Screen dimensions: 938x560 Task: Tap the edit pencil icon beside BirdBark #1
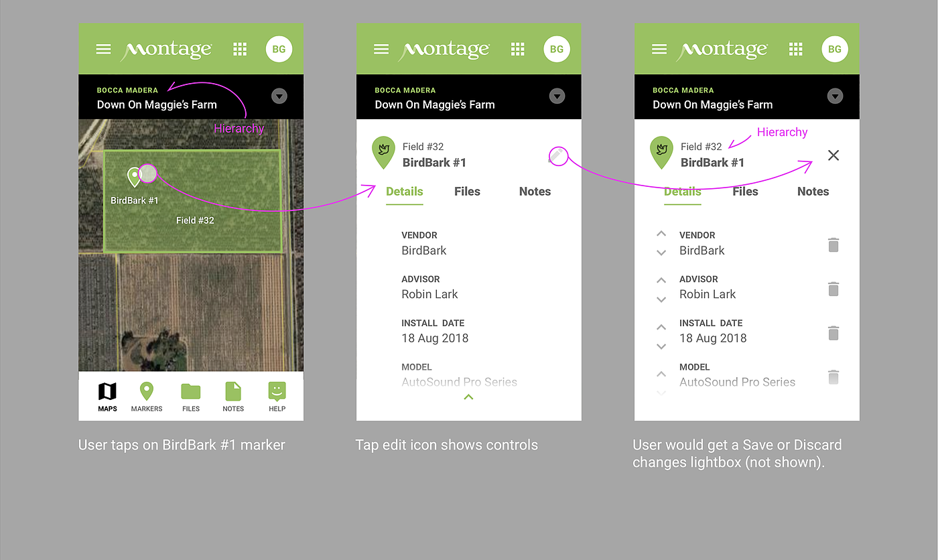pos(557,155)
